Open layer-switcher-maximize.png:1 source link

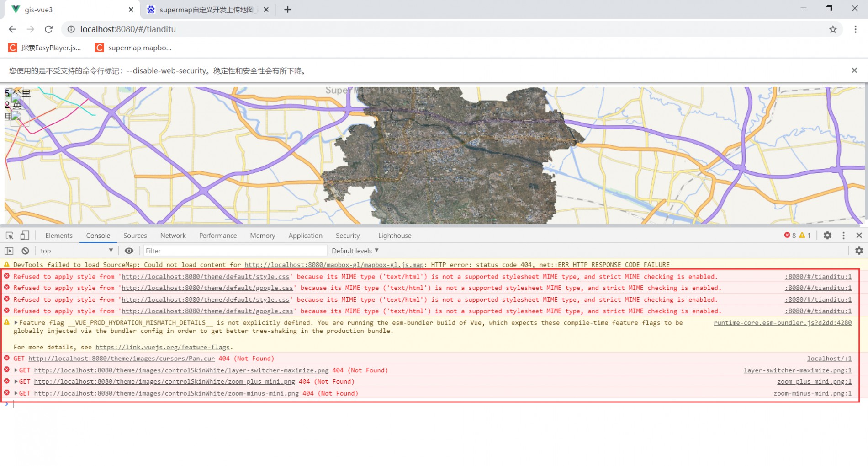tap(798, 370)
